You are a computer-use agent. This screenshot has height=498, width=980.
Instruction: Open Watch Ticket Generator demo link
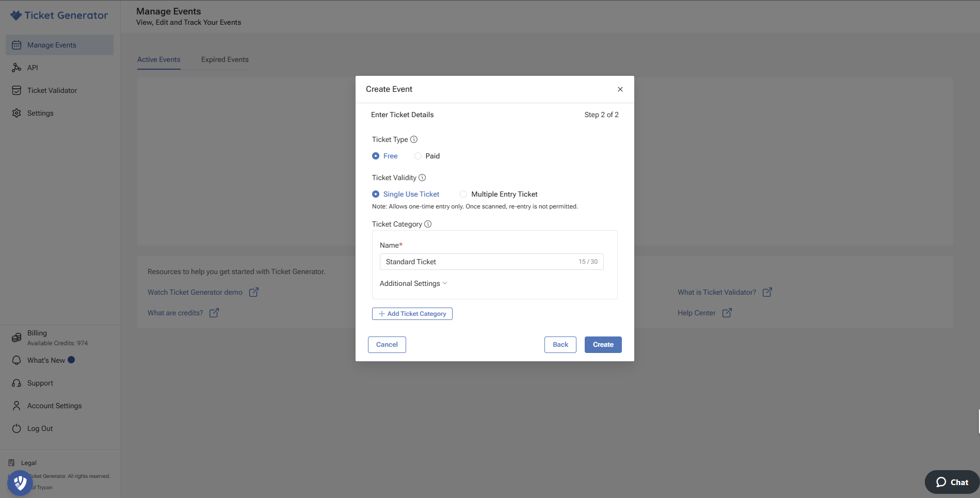pyautogui.click(x=195, y=292)
